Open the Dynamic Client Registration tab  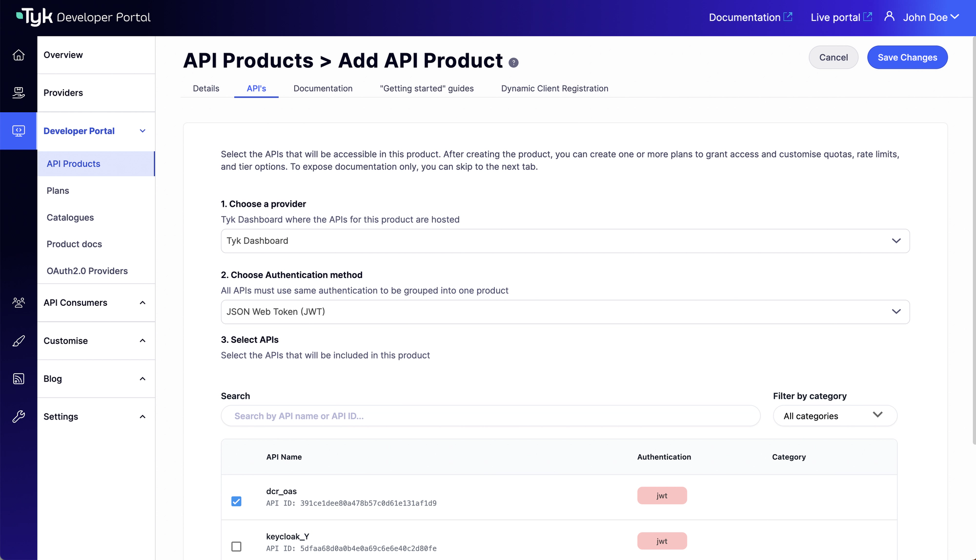tap(554, 88)
